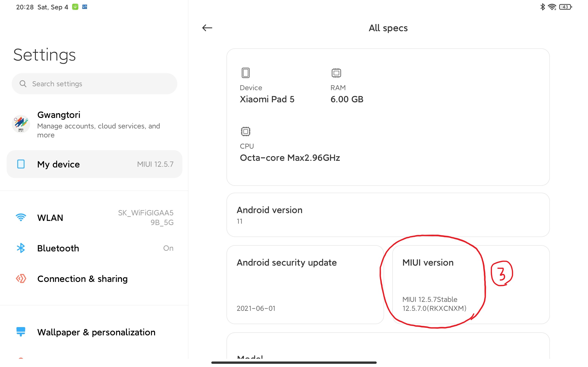Viewport: 588px width, 367px height.
Task: Click the blue WLAN wifi icon
Action: 21,217
